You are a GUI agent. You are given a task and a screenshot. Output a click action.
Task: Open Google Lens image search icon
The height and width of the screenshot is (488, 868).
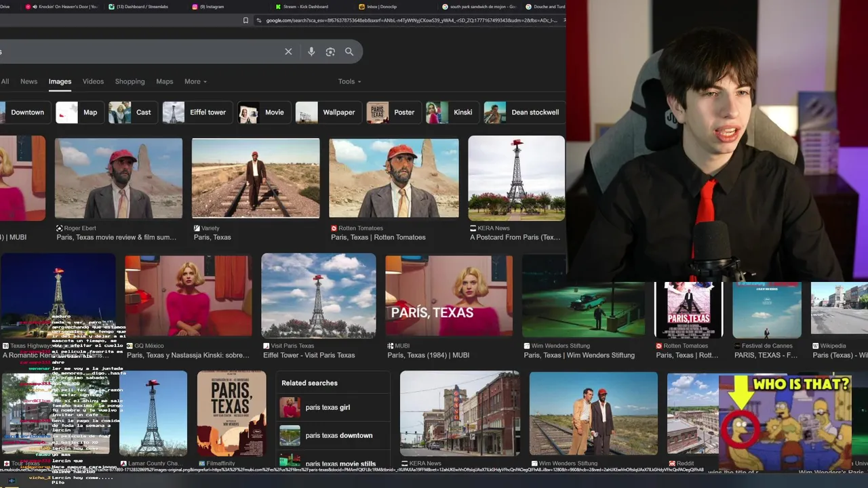click(x=330, y=52)
